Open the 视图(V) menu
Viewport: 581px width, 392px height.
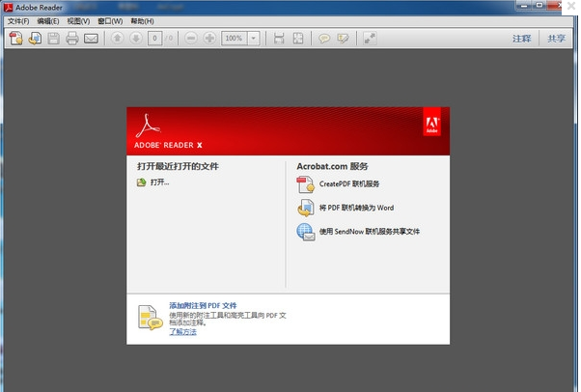point(78,21)
